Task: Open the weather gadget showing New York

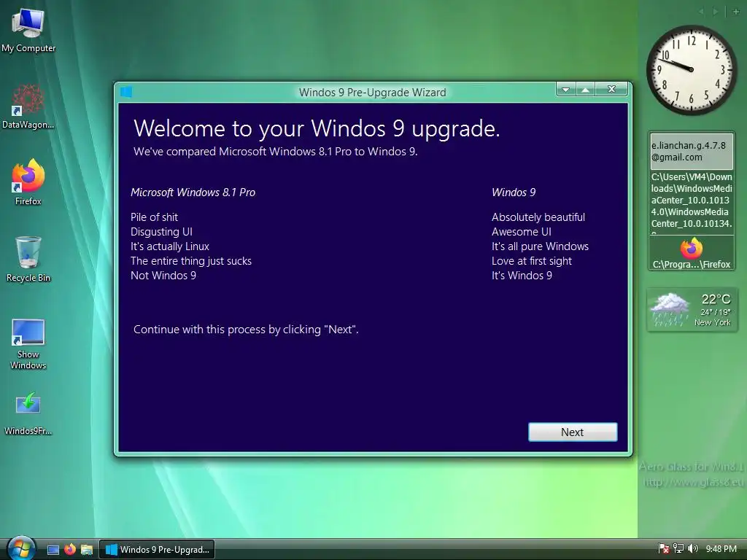Action: 692,310
